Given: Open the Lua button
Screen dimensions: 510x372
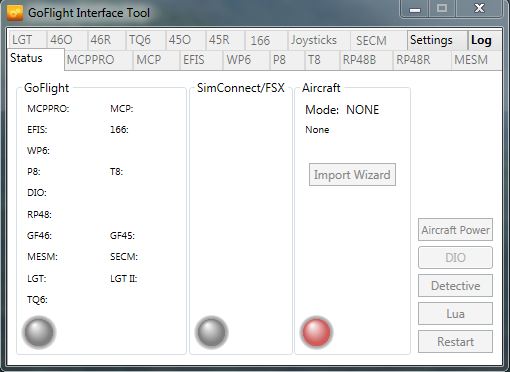Looking at the screenshot, I should pyautogui.click(x=455, y=313).
